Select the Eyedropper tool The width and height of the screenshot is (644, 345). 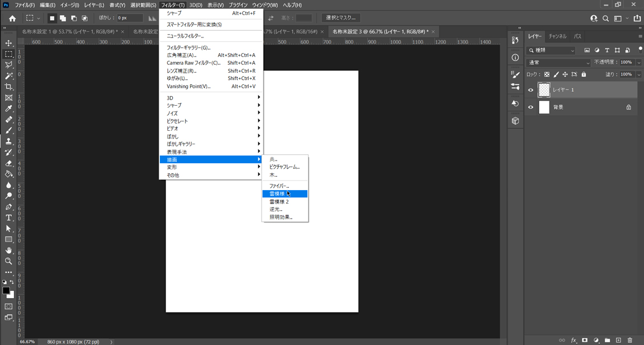coord(8,108)
